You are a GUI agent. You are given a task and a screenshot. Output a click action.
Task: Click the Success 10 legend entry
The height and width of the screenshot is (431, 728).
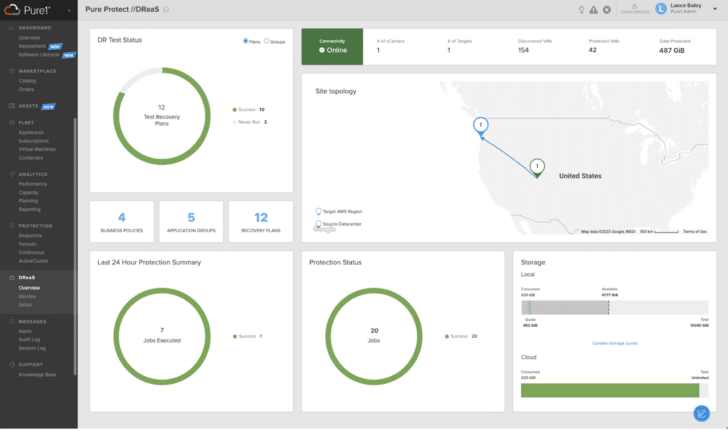coord(248,110)
